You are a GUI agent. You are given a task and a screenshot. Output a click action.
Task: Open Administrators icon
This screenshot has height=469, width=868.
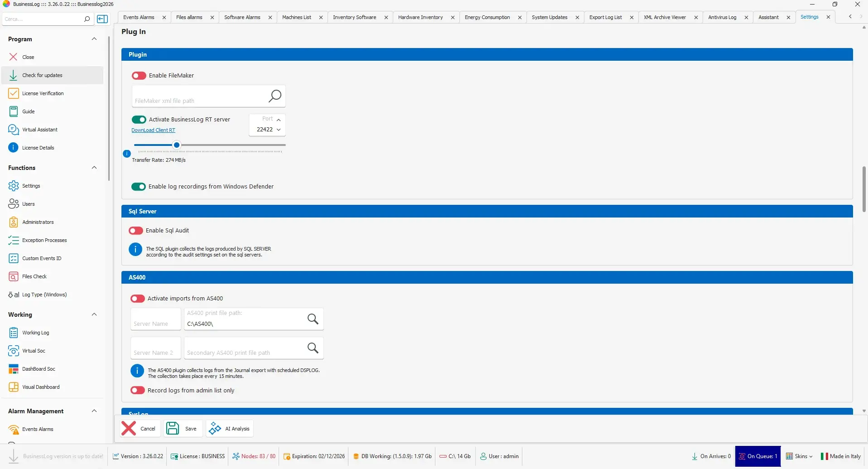(x=14, y=222)
